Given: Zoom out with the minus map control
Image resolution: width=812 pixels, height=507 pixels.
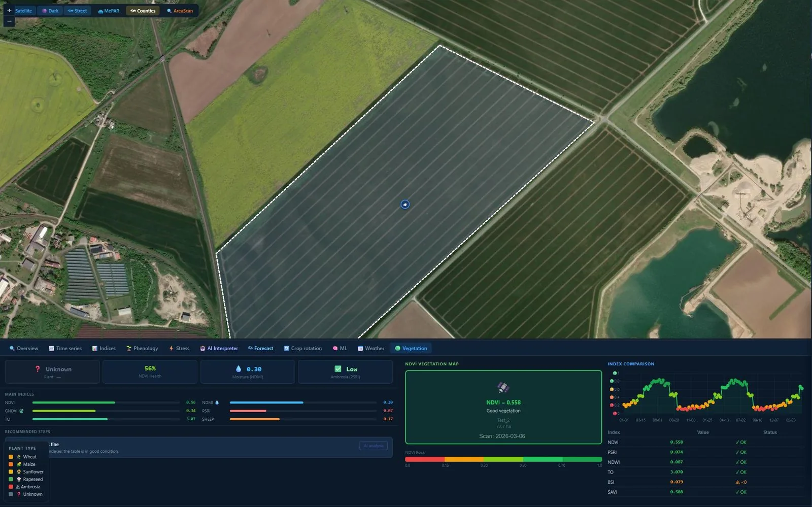Looking at the screenshot, I should tap(9, 21).
